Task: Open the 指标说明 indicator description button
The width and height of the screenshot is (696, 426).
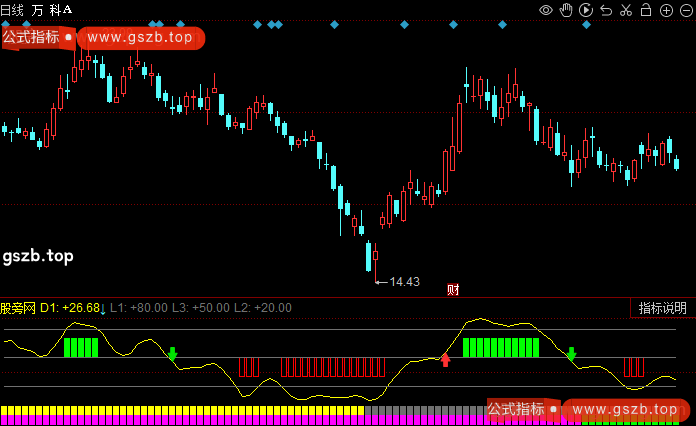Action: pos(663,308)
